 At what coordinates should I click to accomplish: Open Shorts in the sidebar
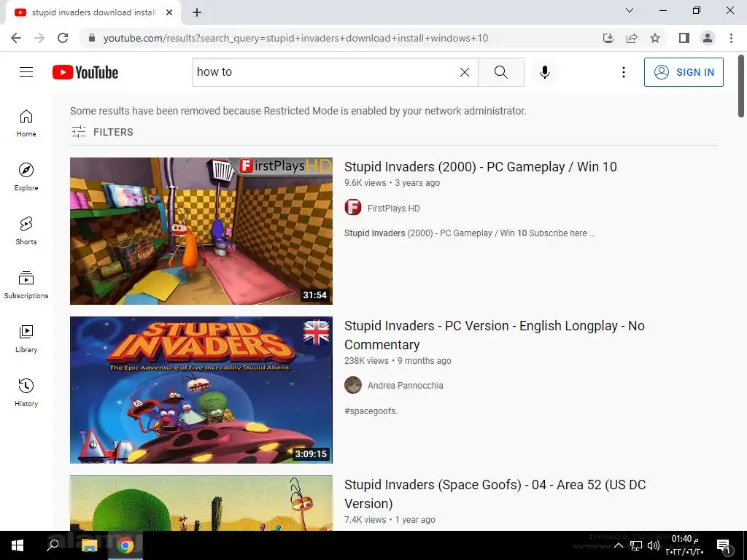click(x=26, y=231)
